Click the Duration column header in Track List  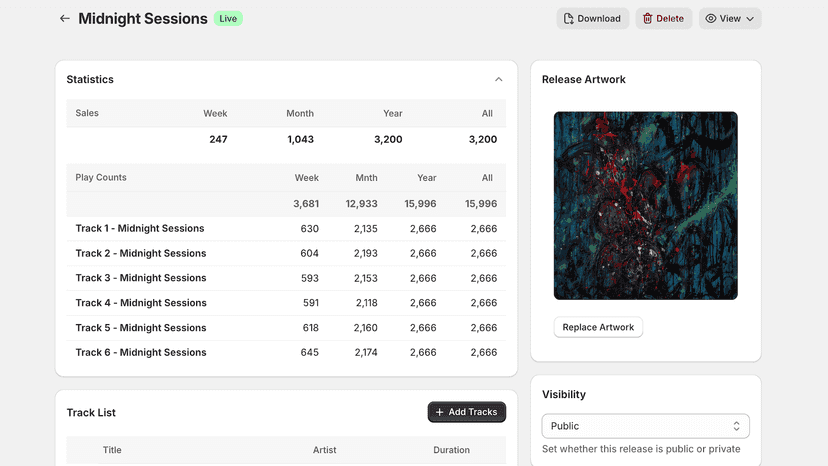coord(451,450)
